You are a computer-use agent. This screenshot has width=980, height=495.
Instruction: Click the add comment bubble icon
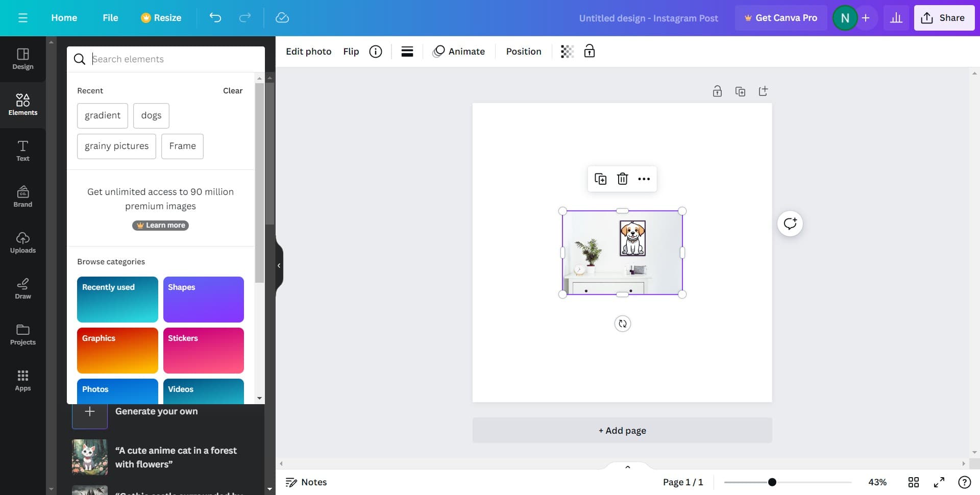pyautogui.click(x=790, y=224)
